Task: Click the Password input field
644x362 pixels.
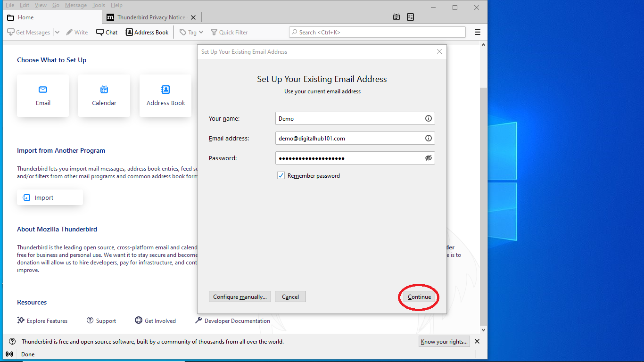Action: 355,158
